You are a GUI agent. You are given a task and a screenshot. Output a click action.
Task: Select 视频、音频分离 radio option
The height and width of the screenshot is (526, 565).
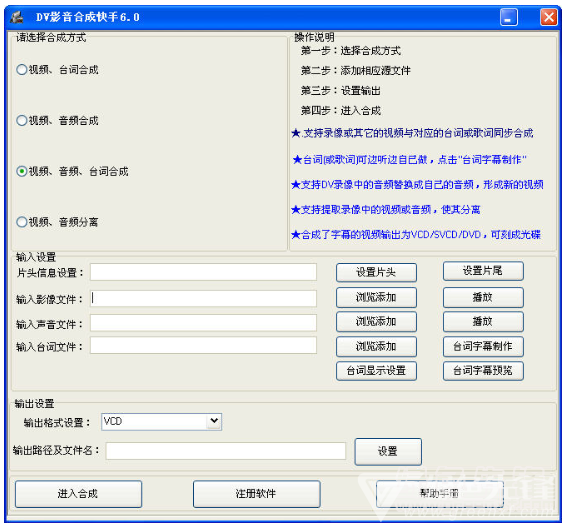(58, 222)
